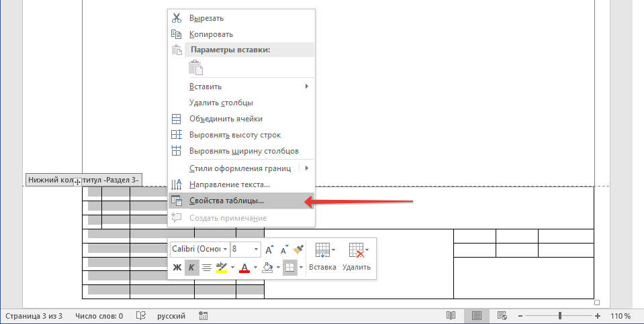Select Объединить ячейки menu entry
Screen dimensions: 644x324
pos(241,119)
